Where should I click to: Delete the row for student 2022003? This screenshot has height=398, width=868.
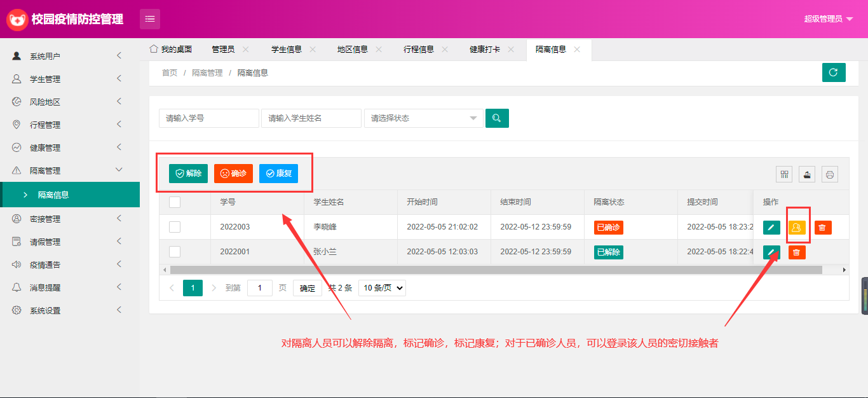coord(823,228)
